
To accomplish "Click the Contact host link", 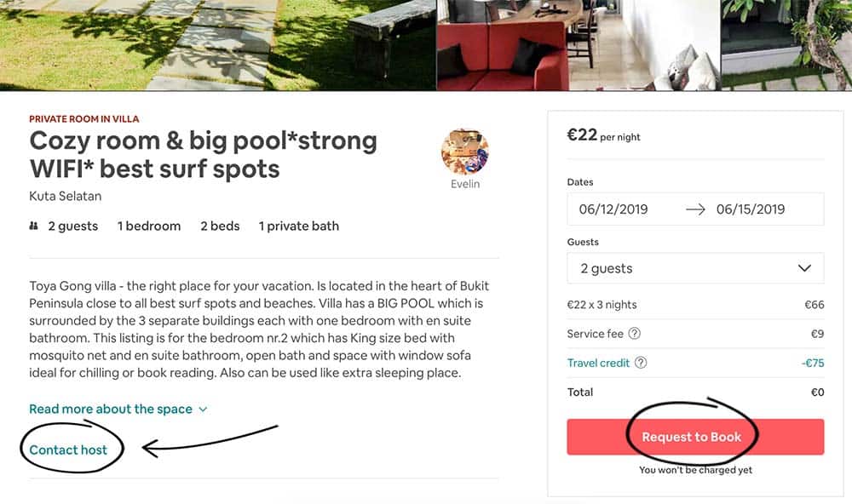I will tap(68, 450).
